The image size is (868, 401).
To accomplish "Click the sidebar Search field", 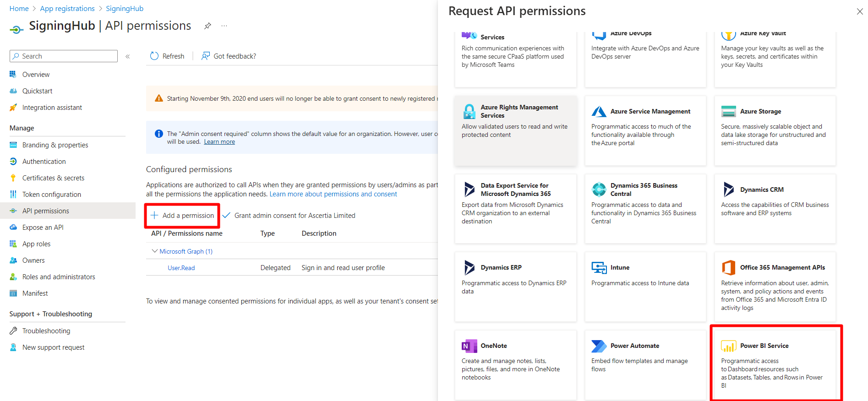I will click(64, 56).
